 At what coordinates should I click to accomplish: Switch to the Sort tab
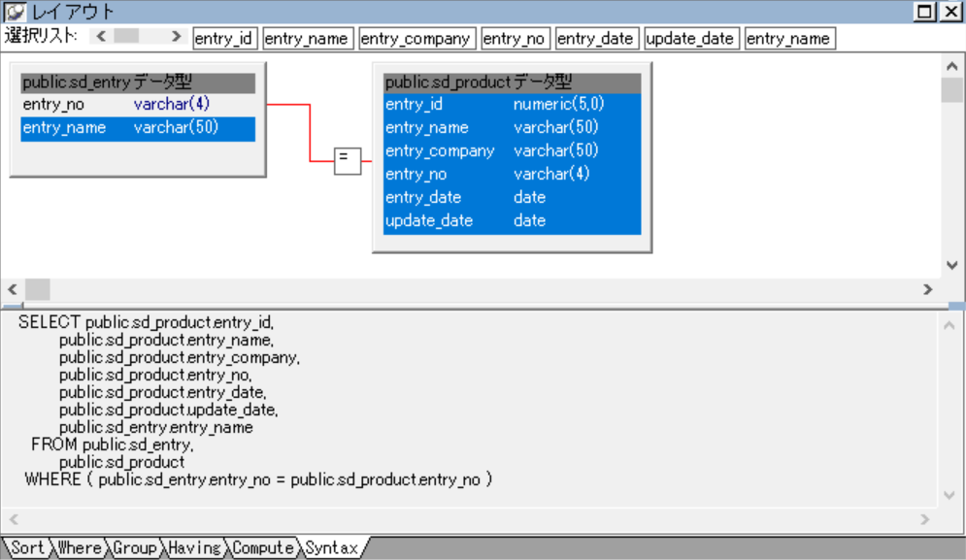coord(27,548)
